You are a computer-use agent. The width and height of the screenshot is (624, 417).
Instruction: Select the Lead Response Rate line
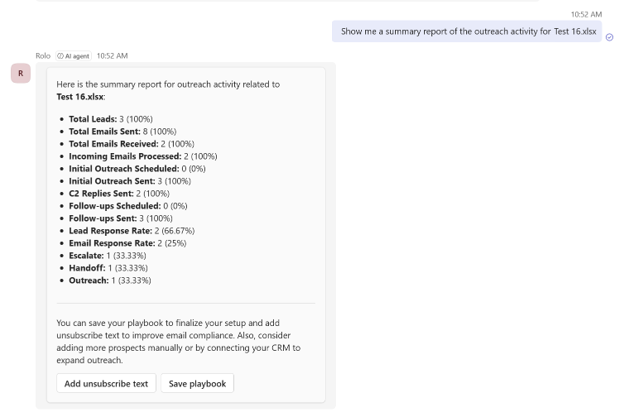coord(132,230)
